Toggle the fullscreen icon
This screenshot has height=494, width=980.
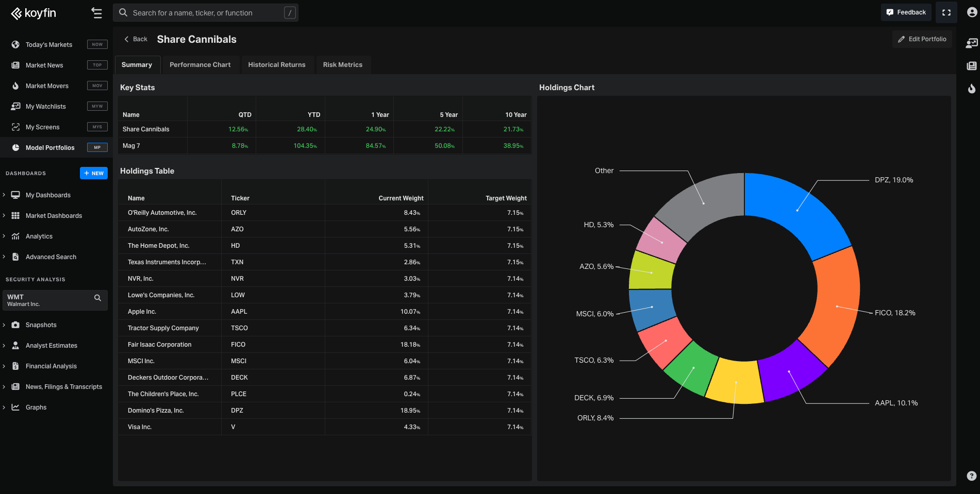point(946,12)
